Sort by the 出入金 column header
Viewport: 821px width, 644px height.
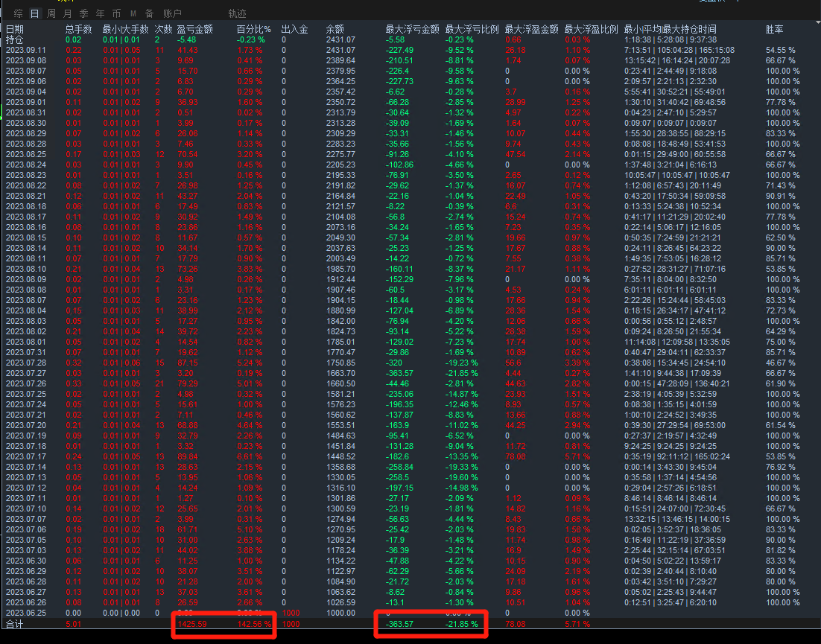(295, 29)
